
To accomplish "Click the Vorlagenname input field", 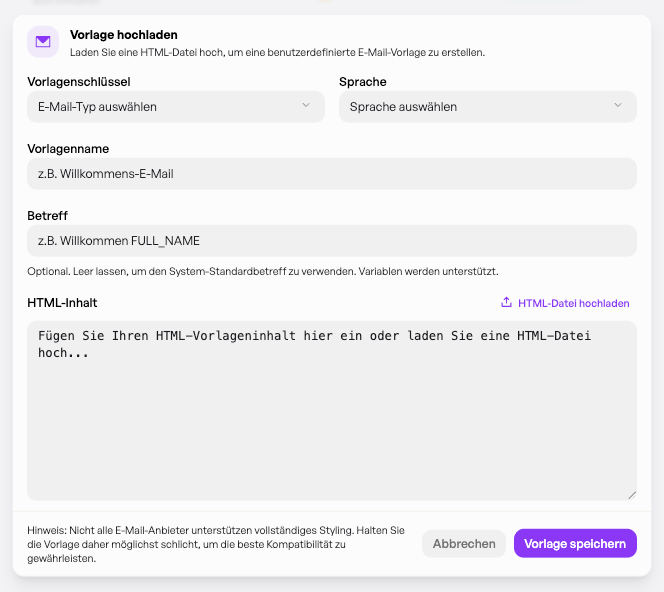I will pyautogui.click(x=332, y=174).
